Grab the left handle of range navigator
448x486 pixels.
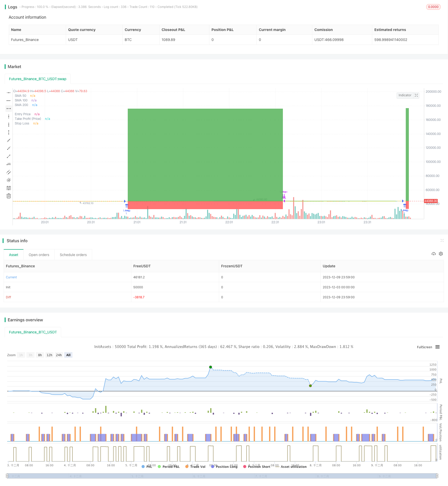click(7, 476)
